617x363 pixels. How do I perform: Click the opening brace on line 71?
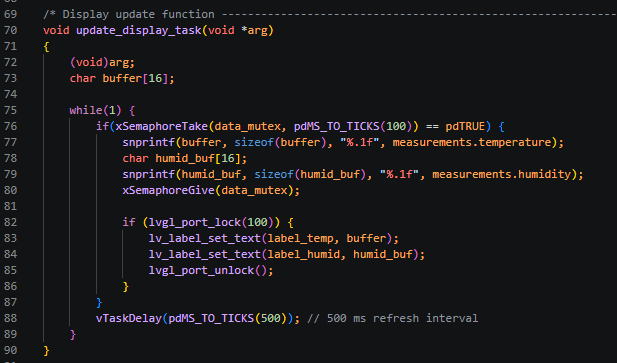46,47
